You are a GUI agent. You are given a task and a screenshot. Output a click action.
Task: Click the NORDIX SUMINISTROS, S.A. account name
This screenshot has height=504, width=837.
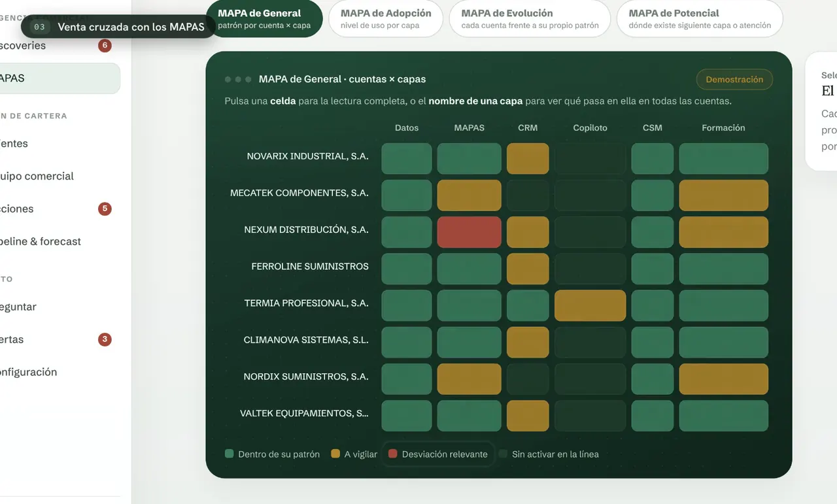point(306,377)
